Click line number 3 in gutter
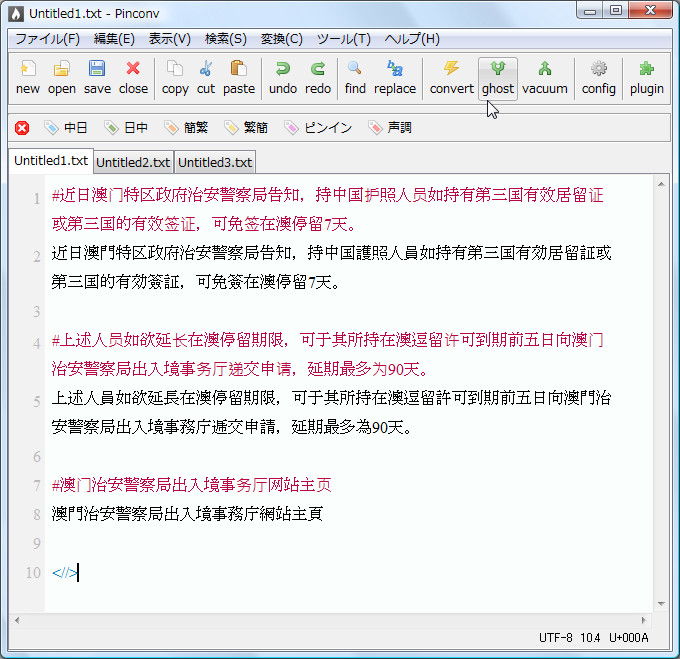Screen dimensions: 680x659 (x=37, y=312)
